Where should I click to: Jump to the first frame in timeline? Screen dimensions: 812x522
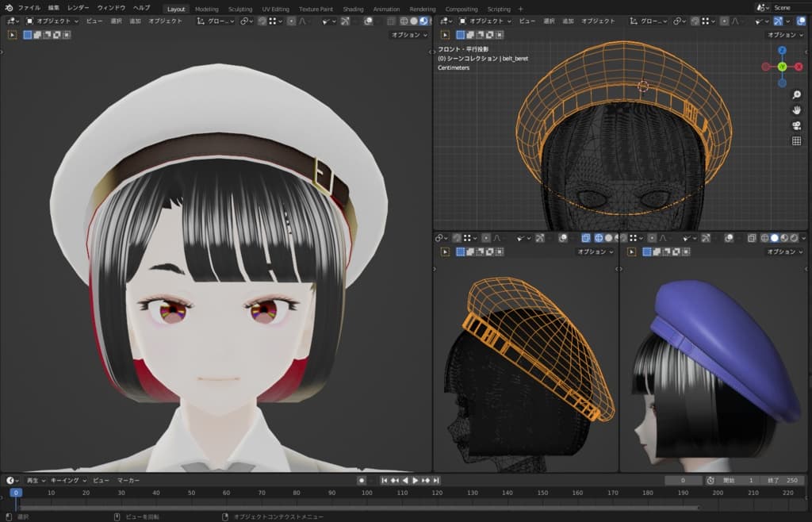click(385, 481)
